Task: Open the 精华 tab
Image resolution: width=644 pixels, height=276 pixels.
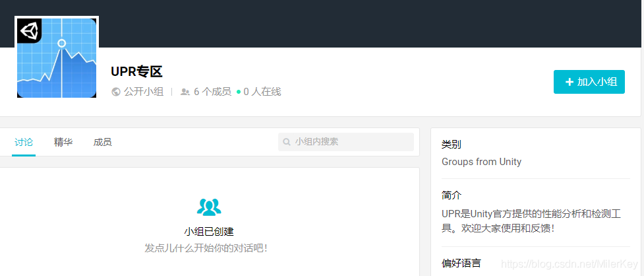Action: (x=63, y=143)
